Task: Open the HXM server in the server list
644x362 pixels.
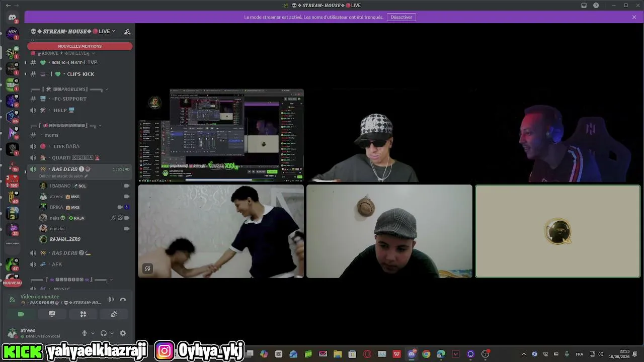Action: (x=12, y=33)
